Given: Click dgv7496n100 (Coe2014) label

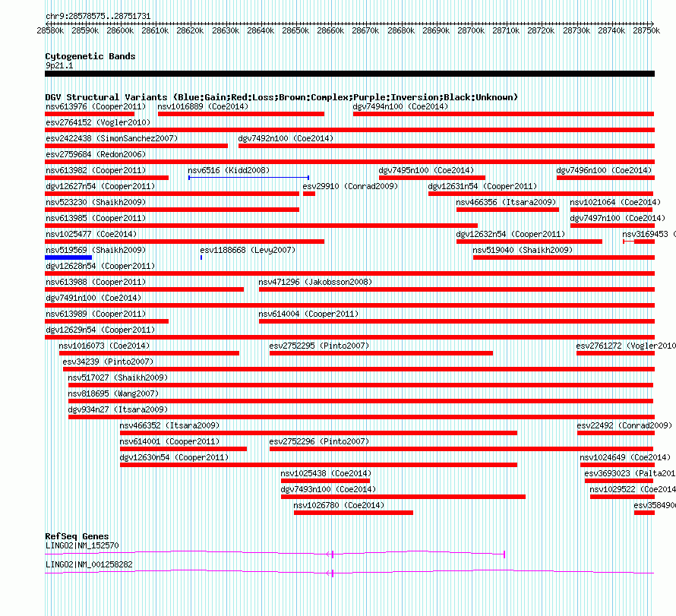Looking at the screenshot, I should pyautogui.click(x=604, y=170).
